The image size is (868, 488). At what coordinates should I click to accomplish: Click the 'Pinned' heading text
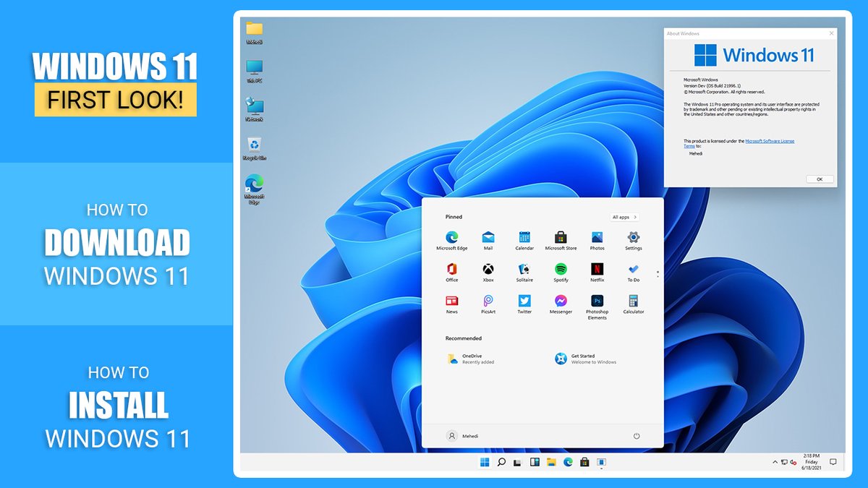tap(454, 217)
